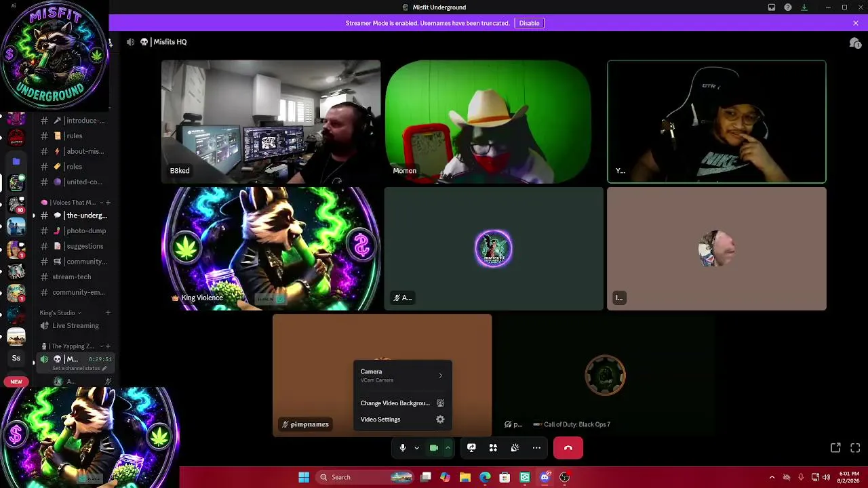Viewport: 868px width, 488px height.
Task: Create channel in King's Studio category
Action: pos(107,312)
